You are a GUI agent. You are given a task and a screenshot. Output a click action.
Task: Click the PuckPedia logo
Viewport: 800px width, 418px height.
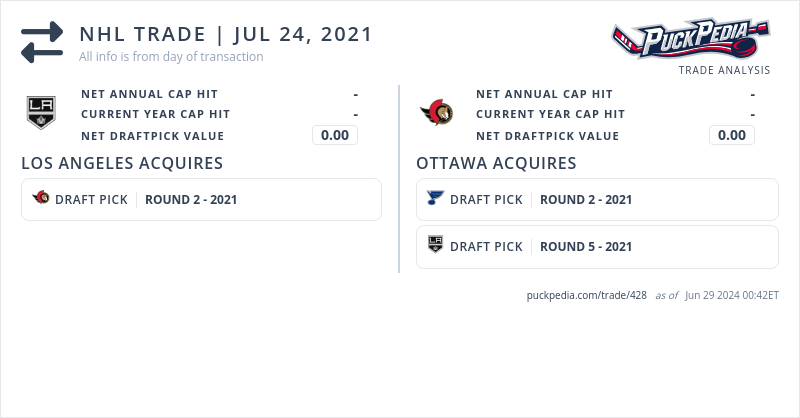tap(691, 39)
